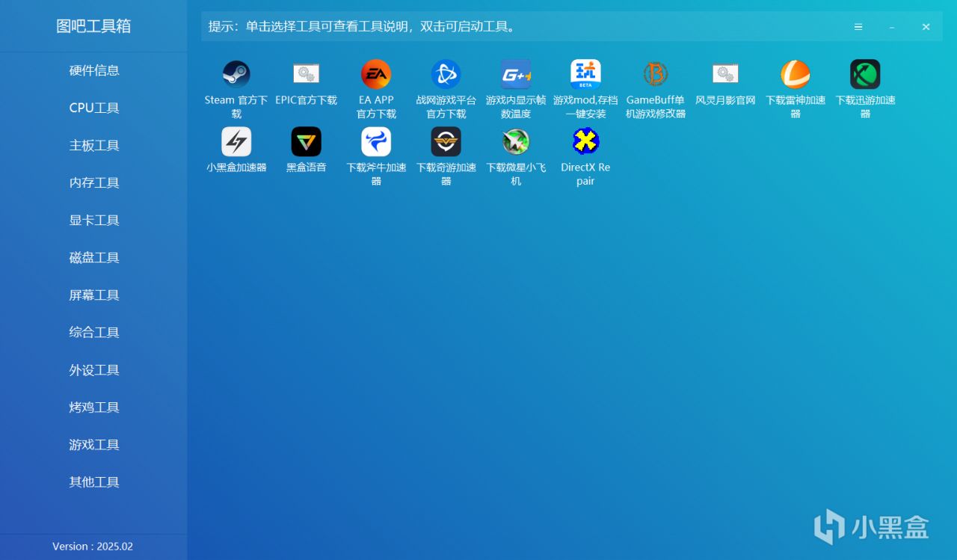The width and height of the screenshot is (957, 560).
Task: Open the 其他工具 category
Action: [94, 482]
